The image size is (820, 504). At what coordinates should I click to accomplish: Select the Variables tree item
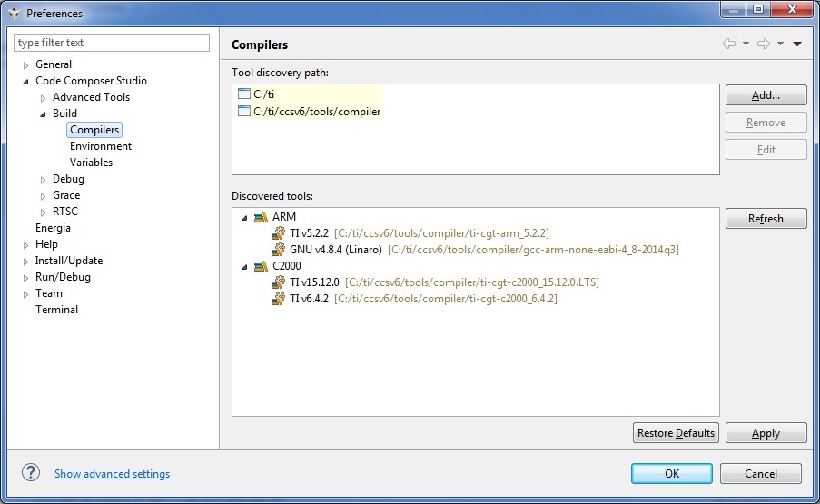(91, 162)
